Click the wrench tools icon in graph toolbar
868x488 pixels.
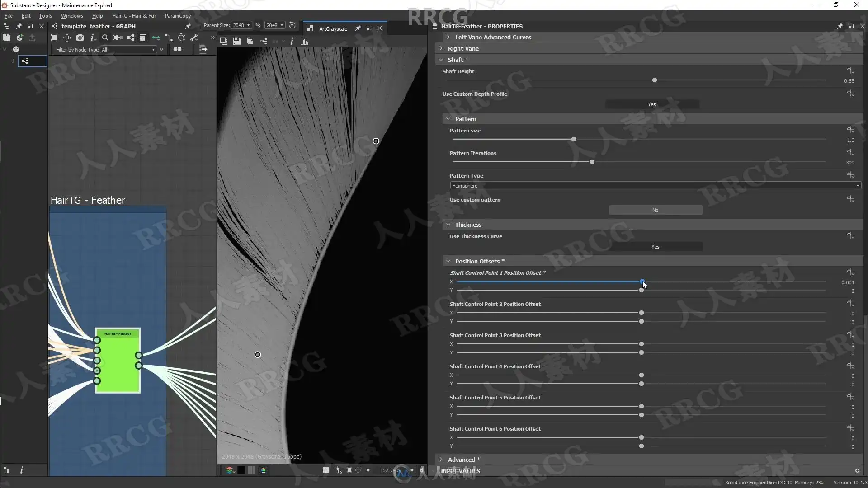pyautogui.click(x=194, y=38)
